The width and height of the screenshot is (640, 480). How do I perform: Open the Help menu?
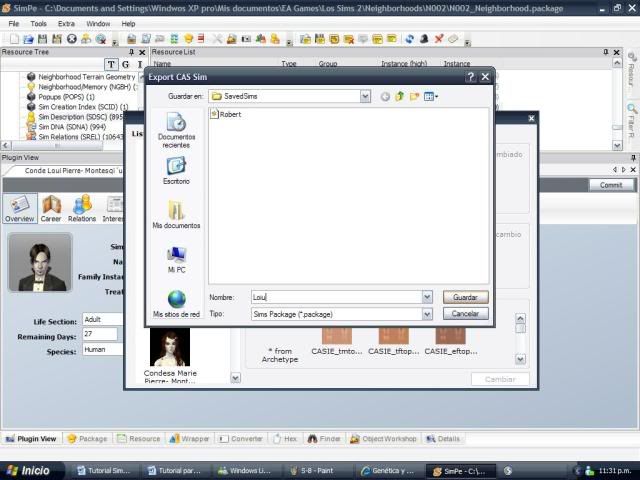128,24
